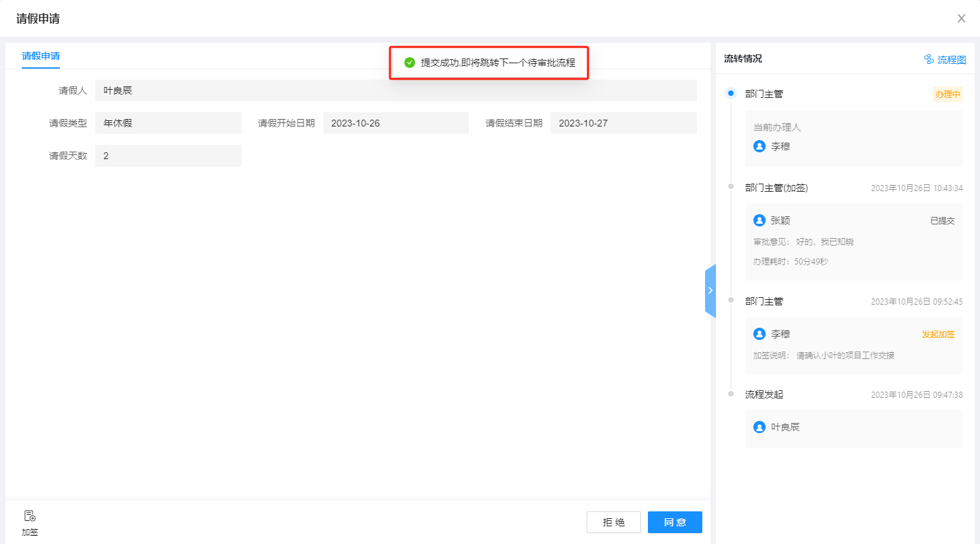
Task: Close the 请假申请 dialog with X
Action: [x=961, y=18]
